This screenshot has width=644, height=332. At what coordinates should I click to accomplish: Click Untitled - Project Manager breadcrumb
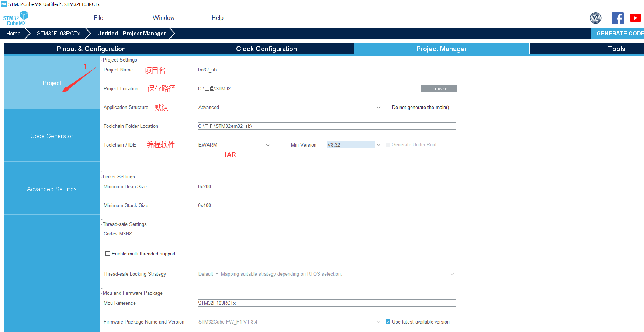tap(132, 33)
